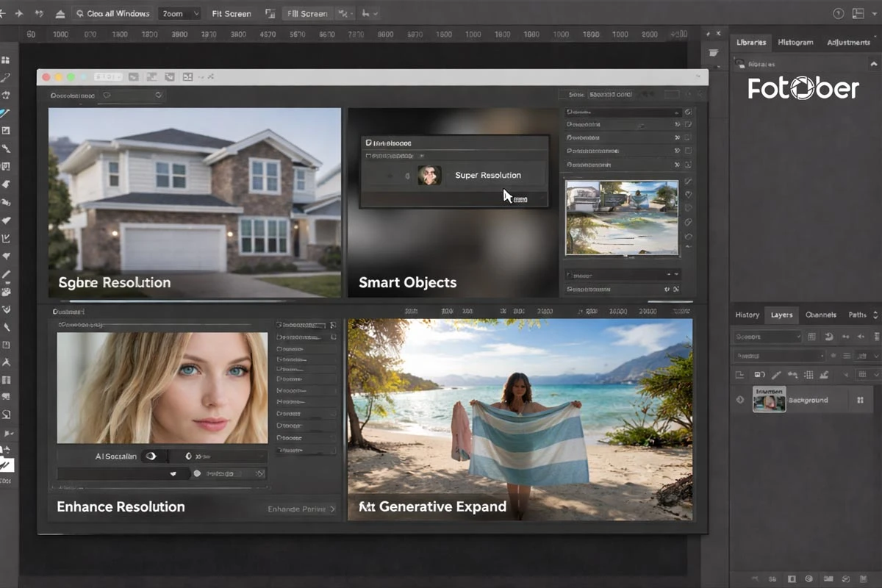Toggle visibility of the Background layer
Viewport: 882px width, 588px height.
point(740,399)
